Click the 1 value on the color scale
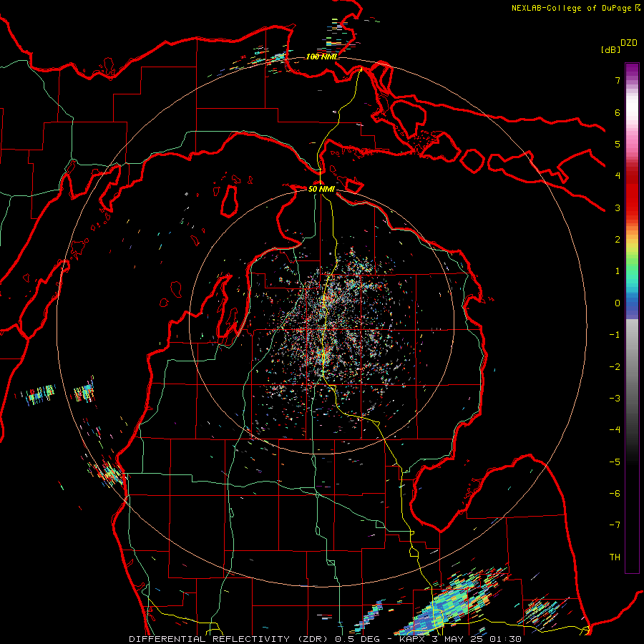This screenshot has height=644, width=644. (x=618, y=271)
